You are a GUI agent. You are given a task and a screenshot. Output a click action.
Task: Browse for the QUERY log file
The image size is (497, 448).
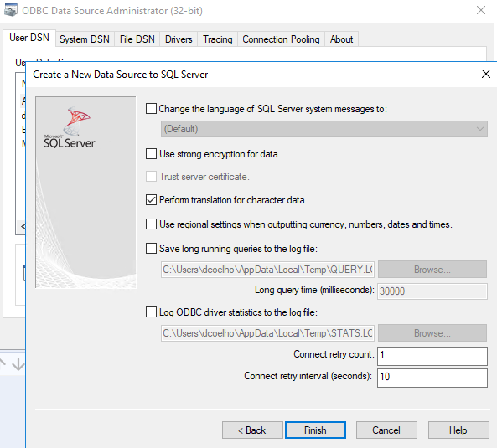pyautogui.click(x=432, y=270)
